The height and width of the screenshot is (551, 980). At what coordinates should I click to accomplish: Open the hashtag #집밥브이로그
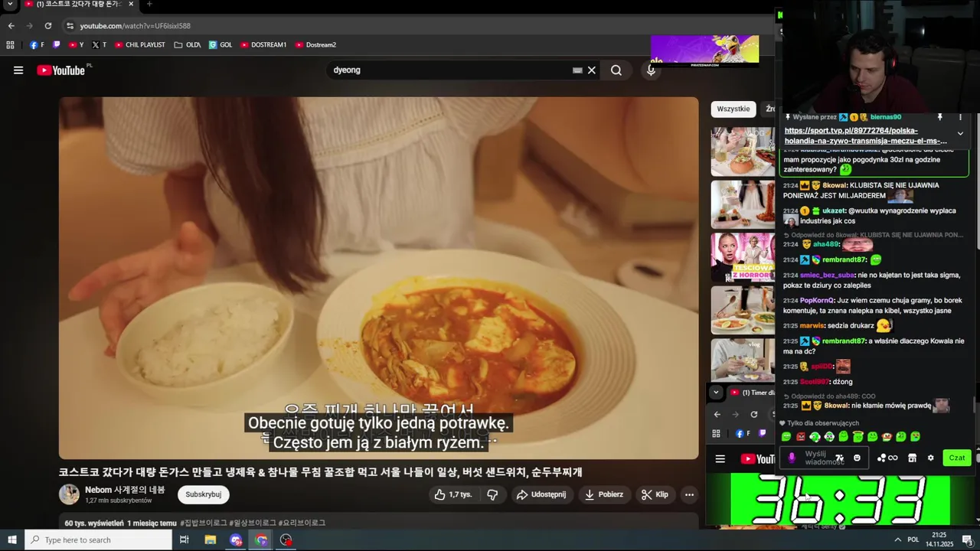tap(203, 523)
